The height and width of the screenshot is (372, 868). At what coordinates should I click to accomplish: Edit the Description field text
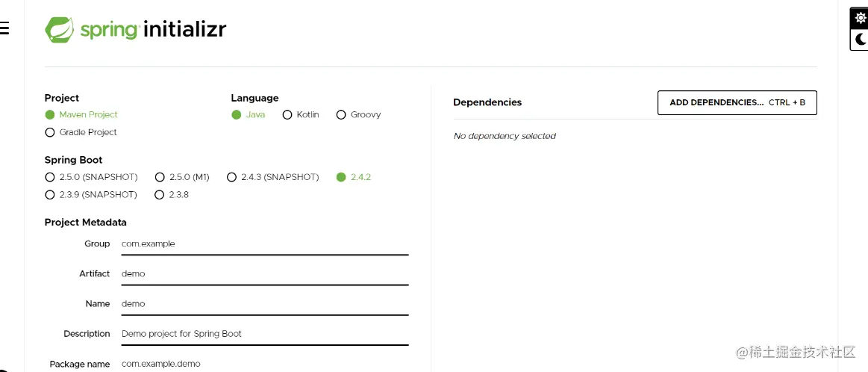coord(265,334)
